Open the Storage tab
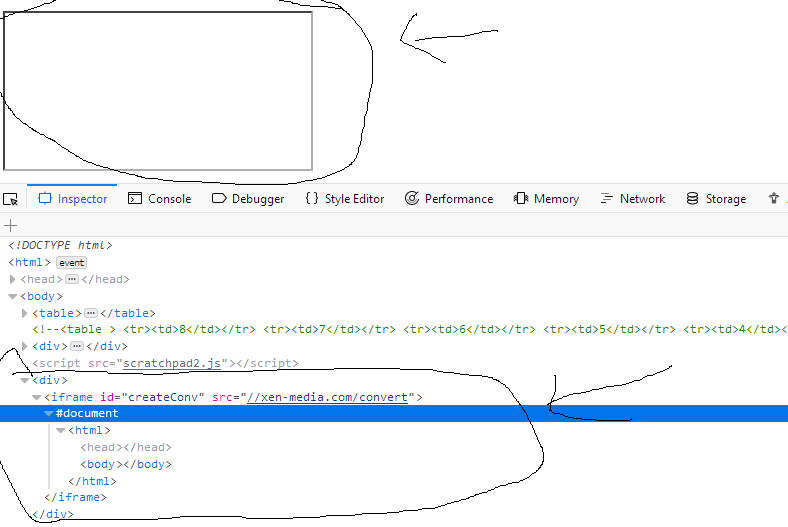The width and height of the screenshot is (788, 527). 716,199
